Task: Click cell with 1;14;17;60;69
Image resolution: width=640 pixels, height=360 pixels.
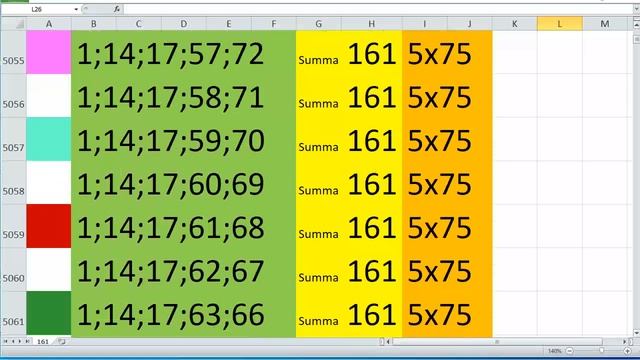Action: 184,183
